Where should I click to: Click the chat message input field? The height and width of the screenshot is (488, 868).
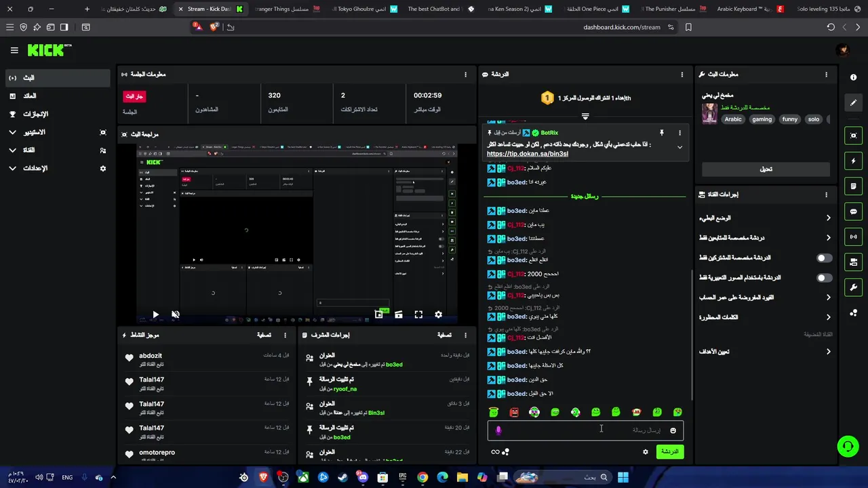585,430
